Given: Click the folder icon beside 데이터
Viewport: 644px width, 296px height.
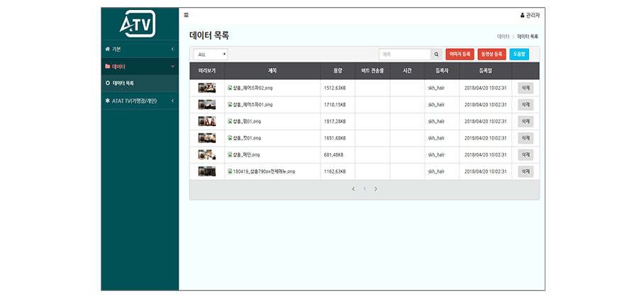Looking at the screenshot, I should (x=108, y=67).
